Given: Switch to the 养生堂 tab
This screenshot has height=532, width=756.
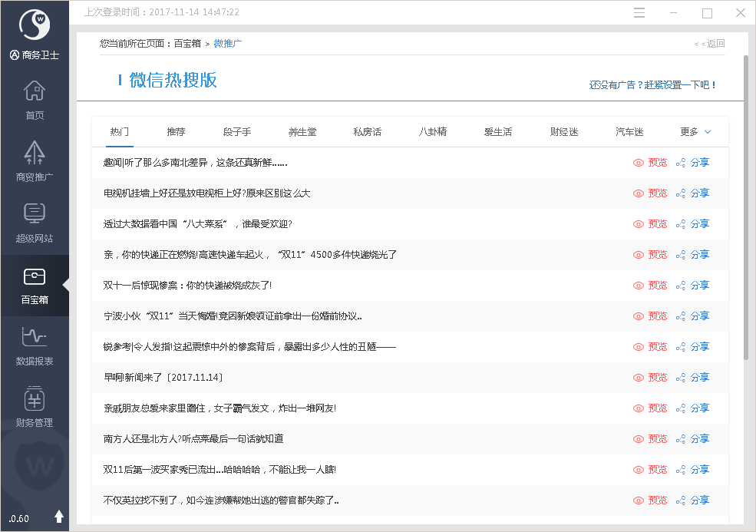Looking at the screenshot, I should tap(302, 131).
